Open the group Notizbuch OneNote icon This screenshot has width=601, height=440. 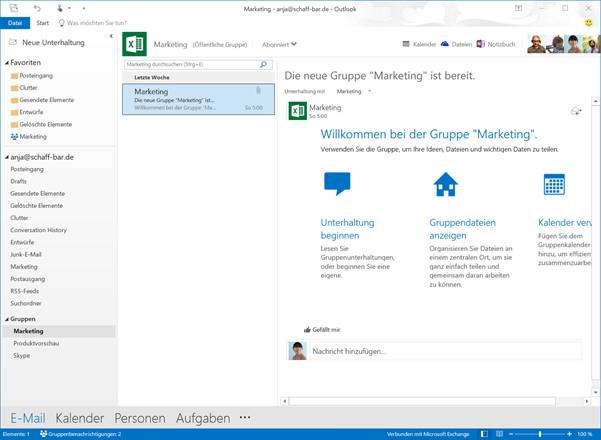pos(481,44)
